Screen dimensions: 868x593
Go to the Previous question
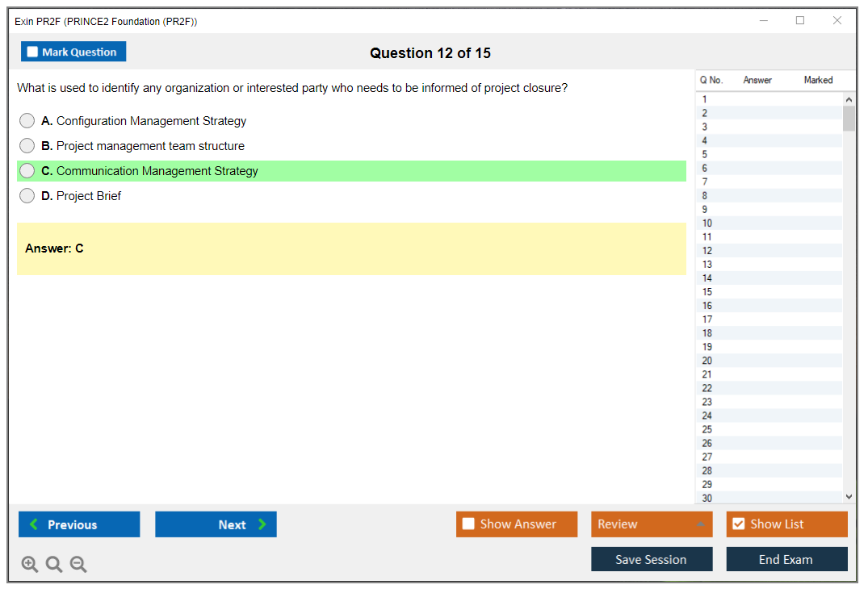(79, 524)
